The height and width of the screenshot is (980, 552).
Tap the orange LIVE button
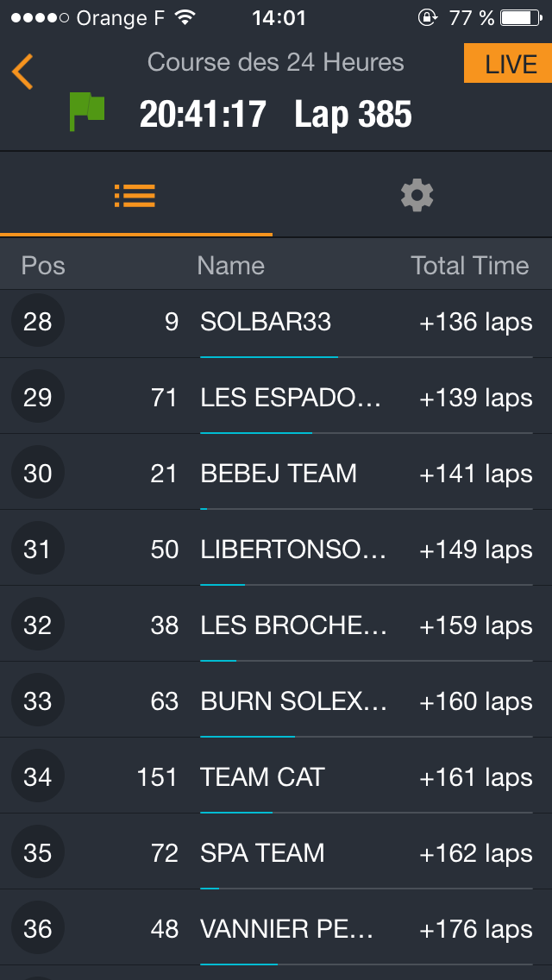click(508, 64)
